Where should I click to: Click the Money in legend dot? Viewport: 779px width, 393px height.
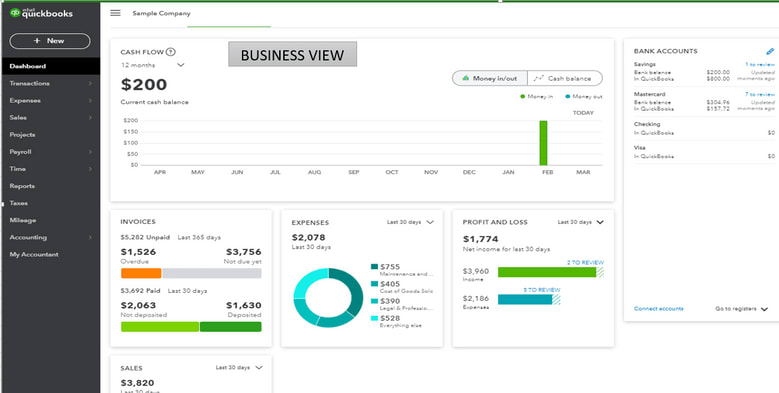[x=523, y=97]
